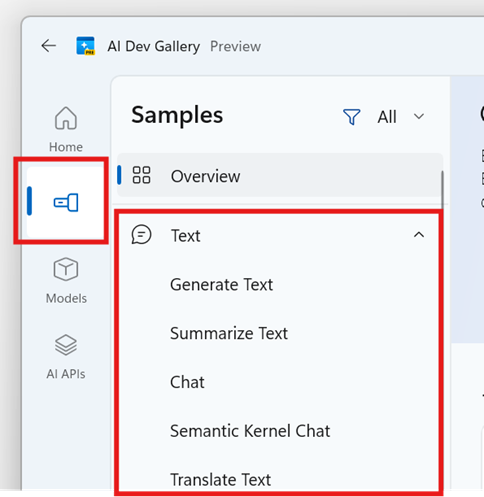
Task: Click the Overview grid icon
Action: pos(141,175)
